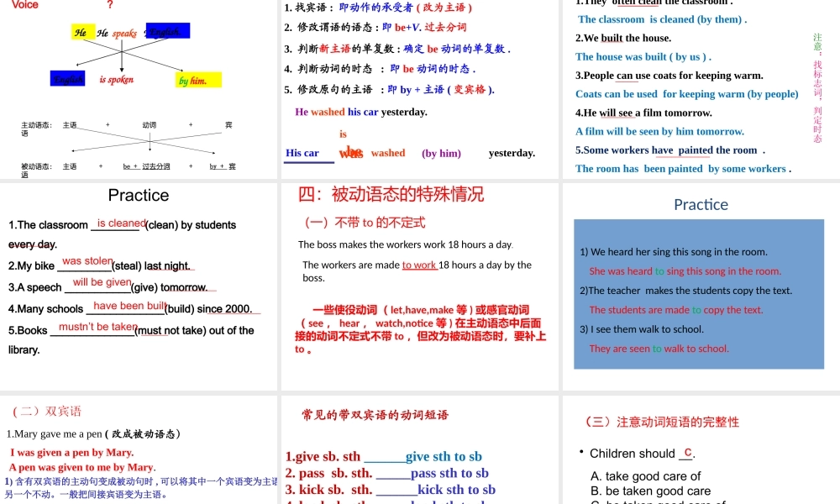Click 'Coats can be used for keeping warm' line
Viewport: 840px width, 504px height.
pos(687,94)
